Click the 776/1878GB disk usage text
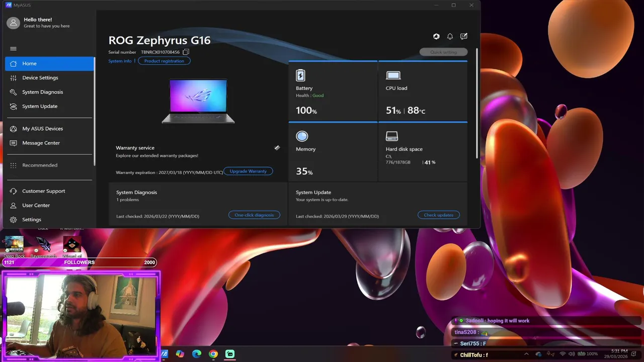 pyautogui.click(x=398, y=162)
